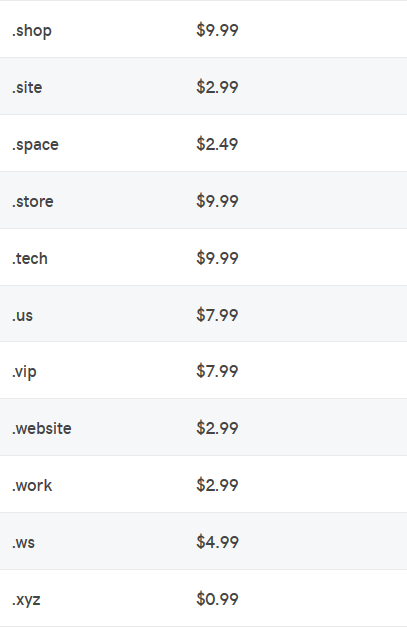Screen dimensions: 407x629
Task: Select the $2.49 price for .space
Action: point(217,144)
